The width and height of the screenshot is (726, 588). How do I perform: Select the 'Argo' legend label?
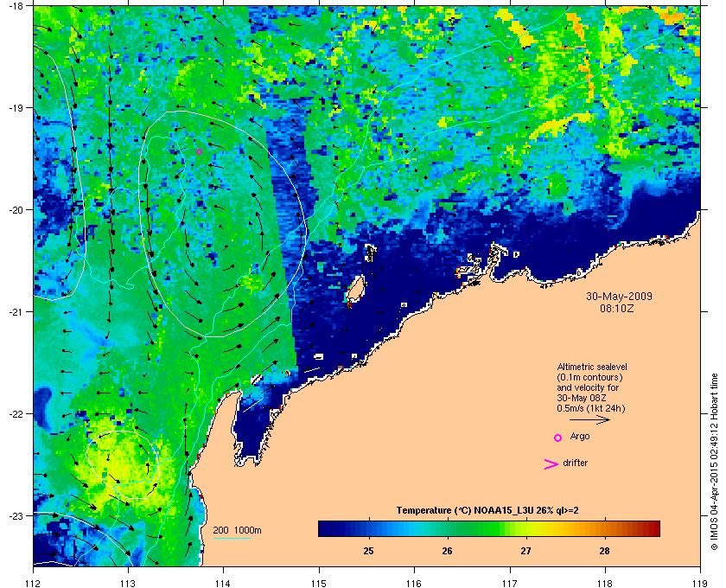(x=580, y=437)
